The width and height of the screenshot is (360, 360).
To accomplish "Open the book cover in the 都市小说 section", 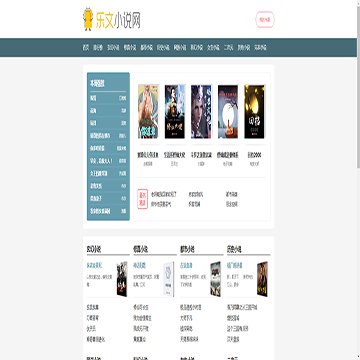I will click(215, 279).
